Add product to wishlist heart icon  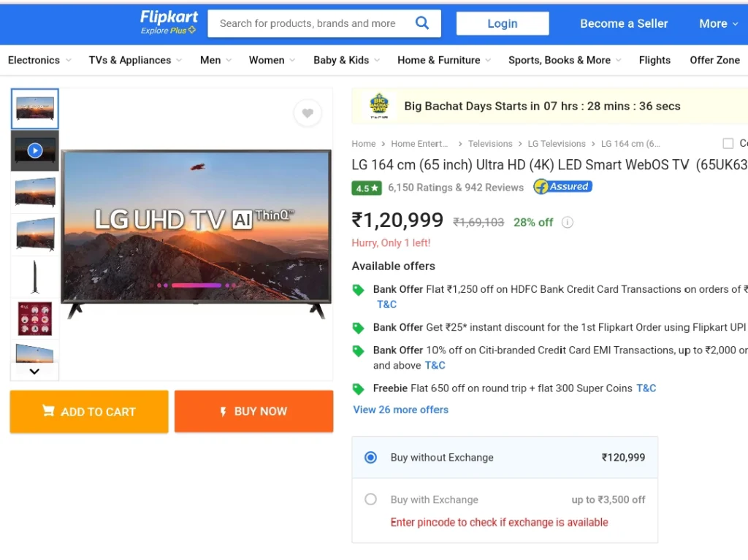click(308, 113)
